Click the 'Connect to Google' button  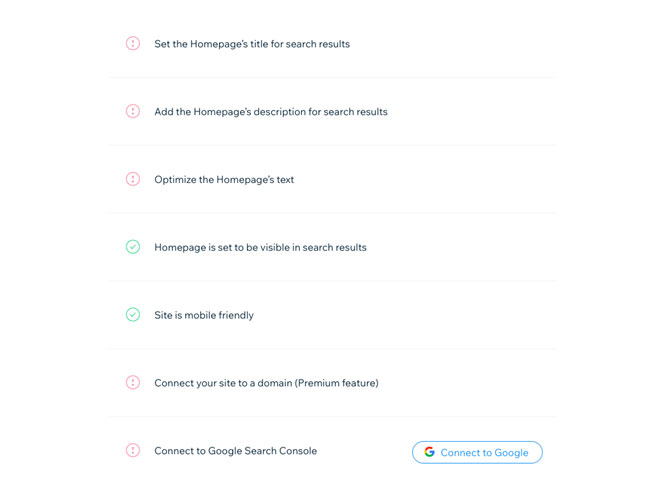point(477,452)
